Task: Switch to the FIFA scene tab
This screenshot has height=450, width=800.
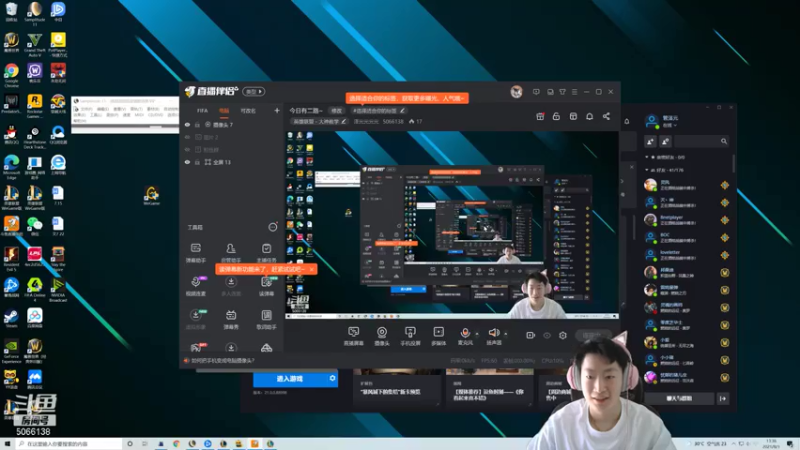Action: click(x=203, y=111)
